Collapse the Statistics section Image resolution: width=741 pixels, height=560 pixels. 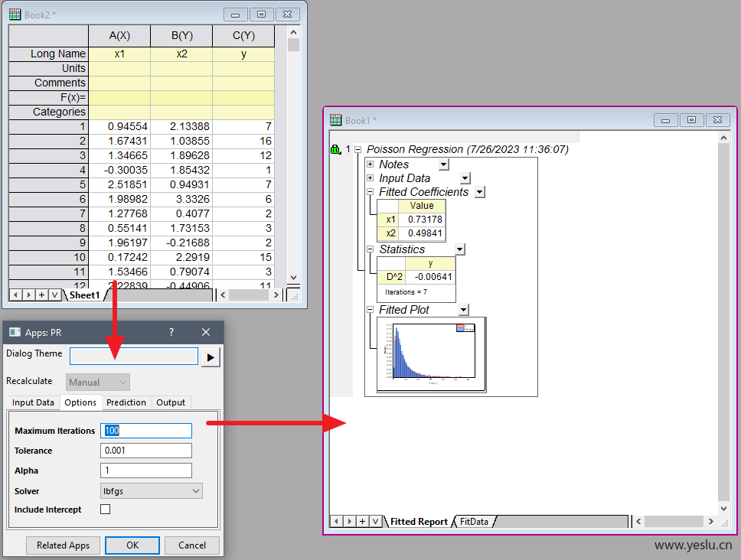pyautogui.click(x=370, y=249)
